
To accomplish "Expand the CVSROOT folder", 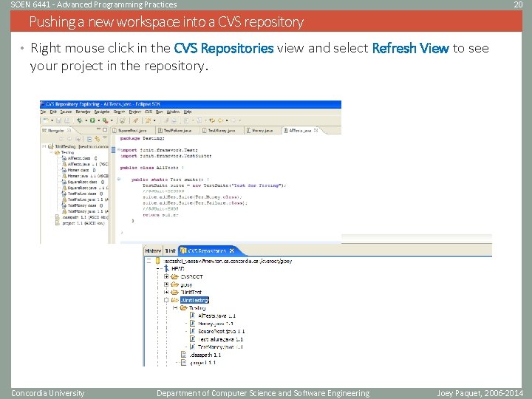I will (166, 276).
